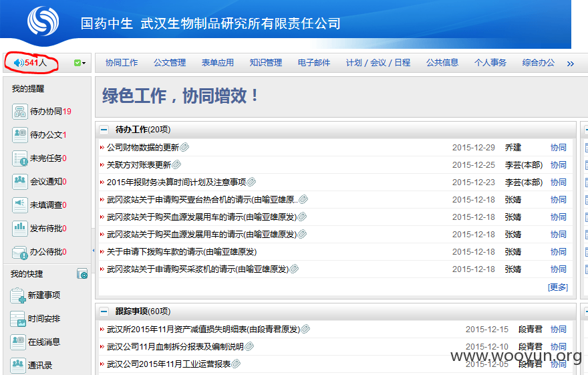The width and height of the screenshot is (588, 375).
Task: Click the 新建事项 clipboard icon
Action: click(x=18, y=295)
